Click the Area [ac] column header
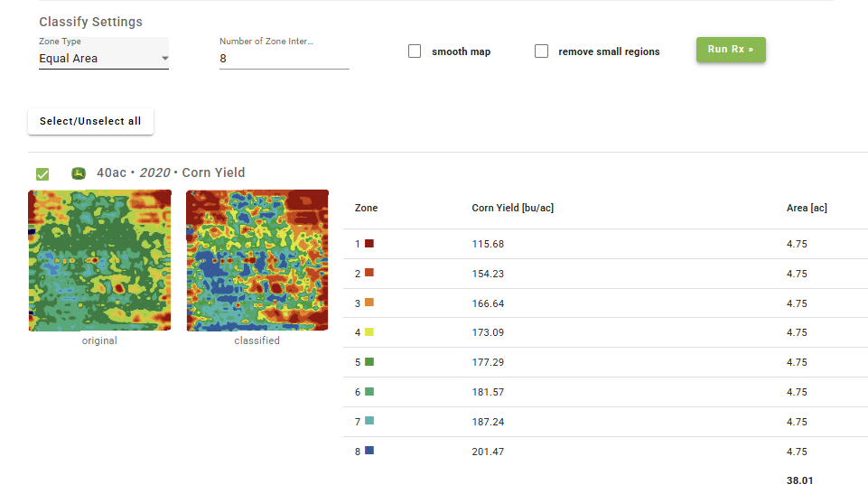 click(807, 208)
